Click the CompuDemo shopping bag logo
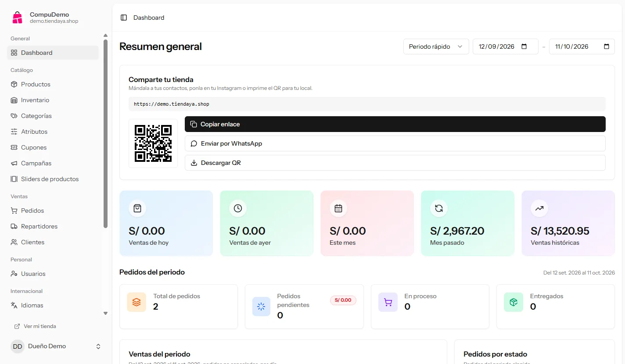 pos(17,18)
